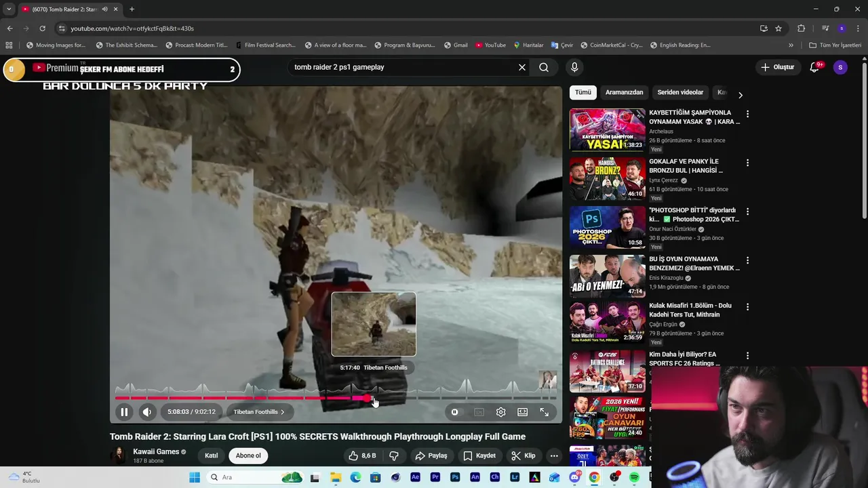Open Discord from taskbar
The image size is (868, 488).
pyautogui.click(x=574, y=477)
